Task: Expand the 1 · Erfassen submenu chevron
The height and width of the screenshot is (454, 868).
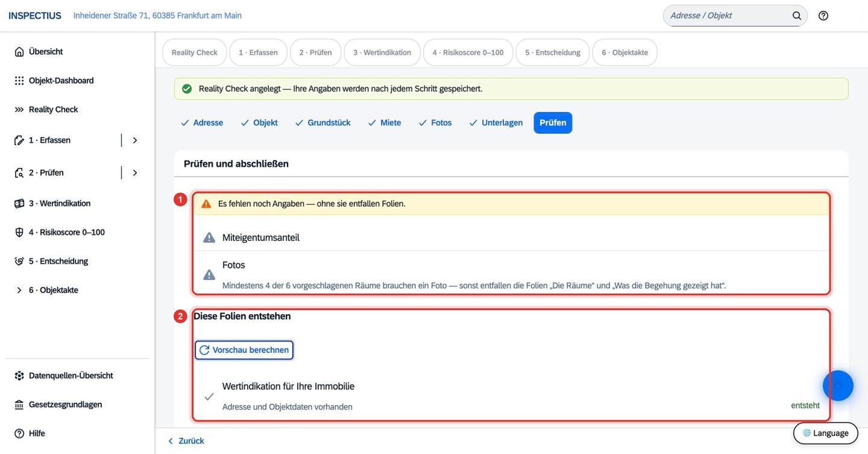Action: [135, 140]
